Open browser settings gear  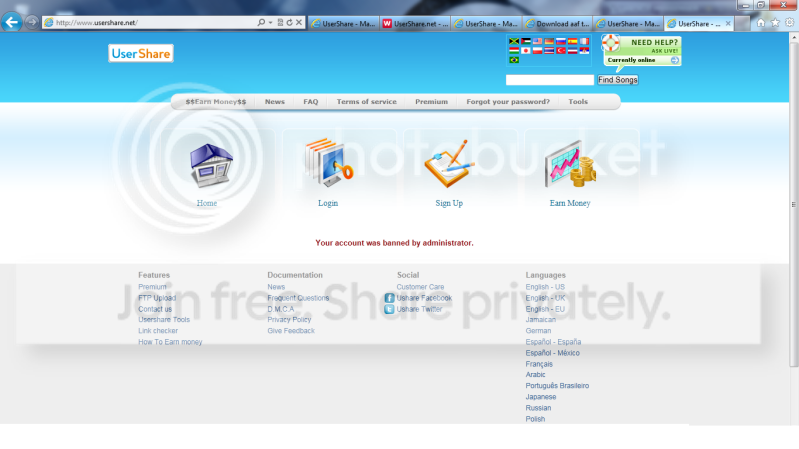[789, 22]
